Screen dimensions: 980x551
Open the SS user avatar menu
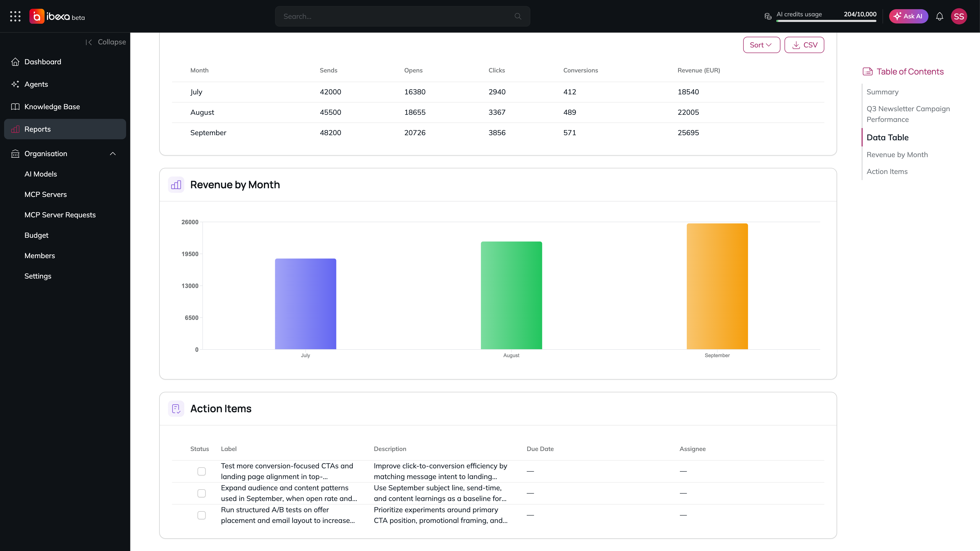coord(959,16)
